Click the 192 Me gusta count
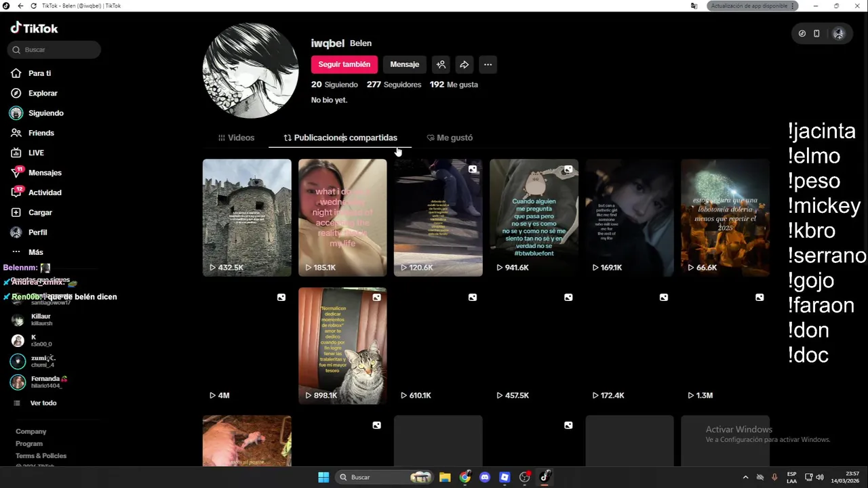This screenshot has width=868, height=488. (x=454, y=85)
